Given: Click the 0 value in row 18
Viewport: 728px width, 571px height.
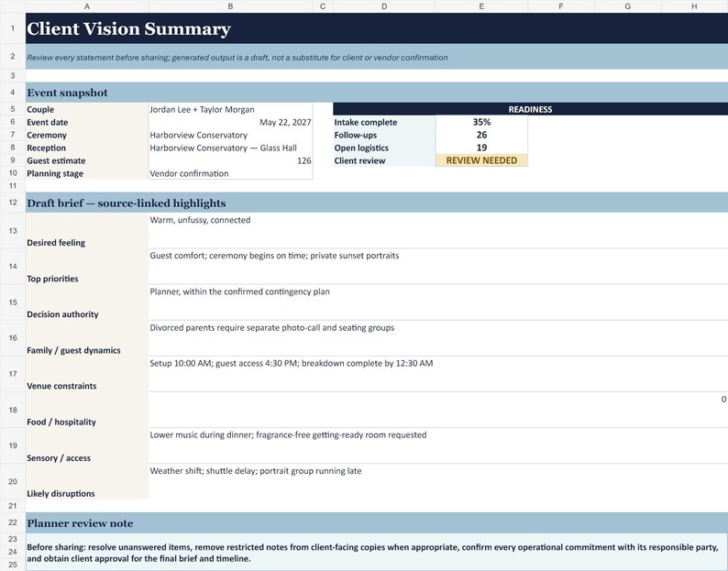Looking at the screenshot, I should tap(438, 410).
